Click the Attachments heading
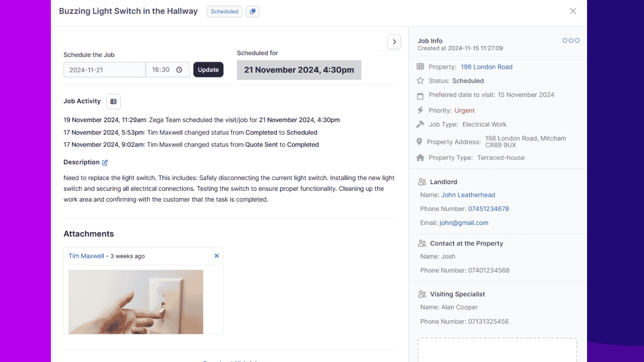Viewport: 644px width, 362px height. (89, 234)
